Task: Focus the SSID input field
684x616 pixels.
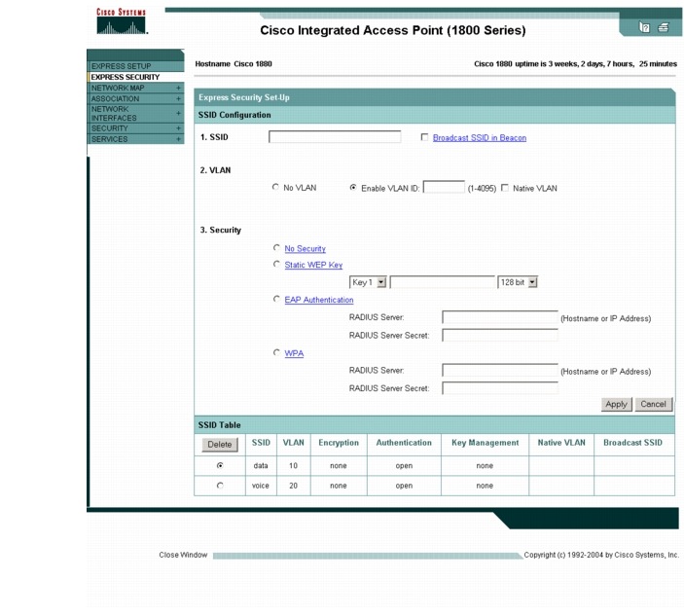Action: click(335, 136)
